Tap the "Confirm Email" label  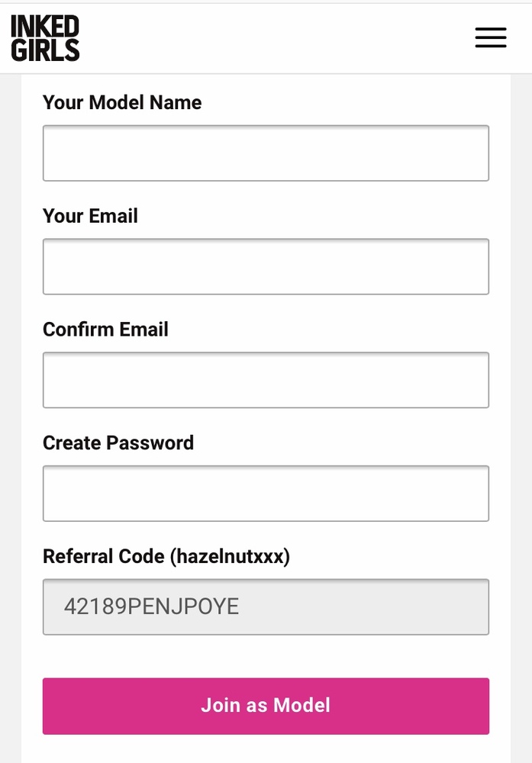pyautogui.click(x=105, y=330)
